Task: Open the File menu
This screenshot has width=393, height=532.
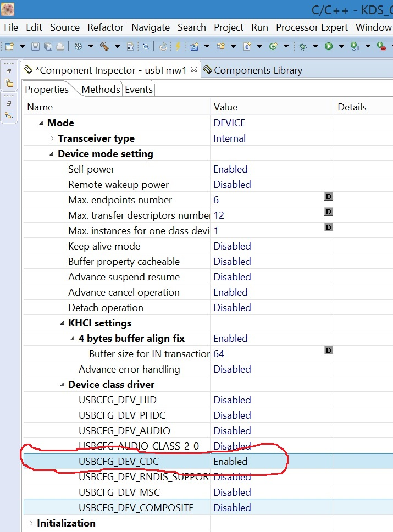Action: (11, 27)
